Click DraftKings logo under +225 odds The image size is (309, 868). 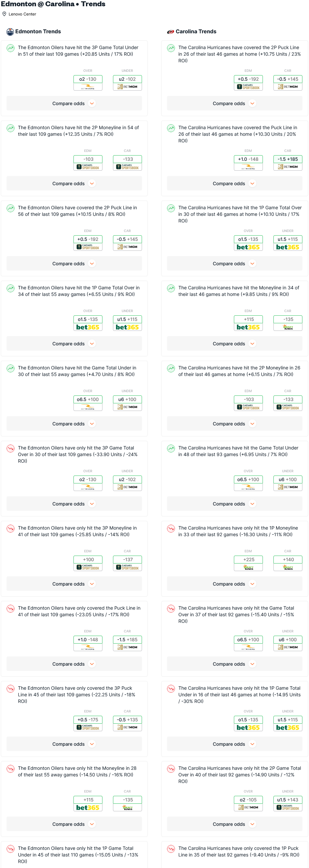pyautogui.click(x=249, y=567)
